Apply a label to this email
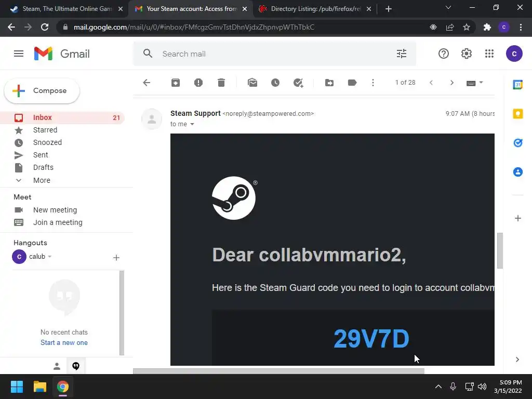 [x=352, y=83]
